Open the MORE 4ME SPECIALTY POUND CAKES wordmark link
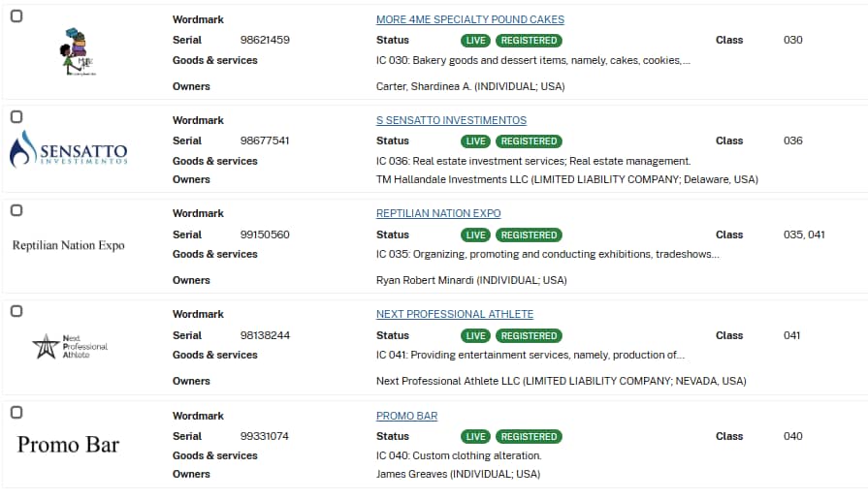This screenshot has height=500, width=868. (x=469, y=19)
